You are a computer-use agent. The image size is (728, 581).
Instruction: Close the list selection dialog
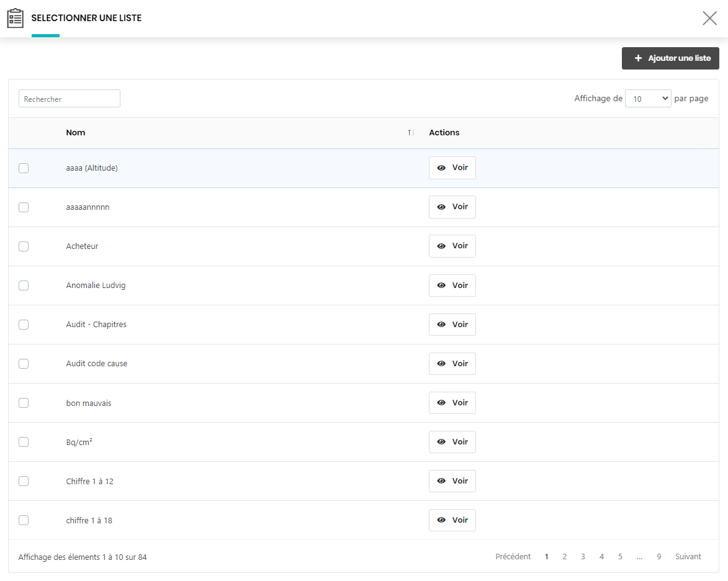tap(709, 18)
